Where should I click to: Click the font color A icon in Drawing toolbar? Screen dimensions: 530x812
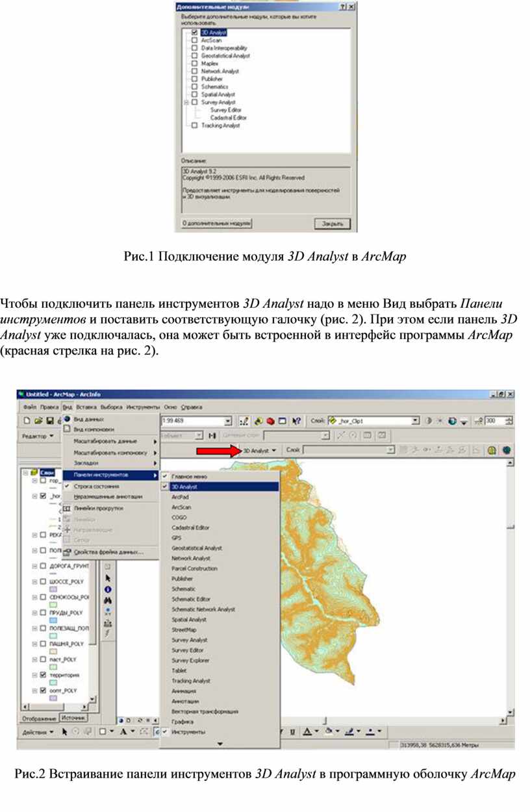point(307,731)
